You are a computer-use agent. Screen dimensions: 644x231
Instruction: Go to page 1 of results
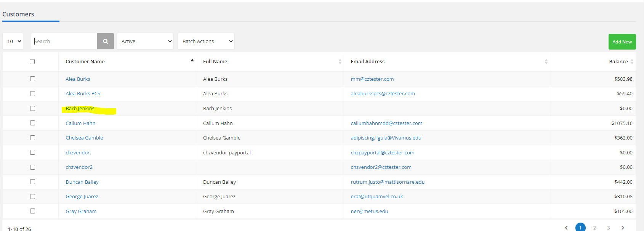(580, 228)
